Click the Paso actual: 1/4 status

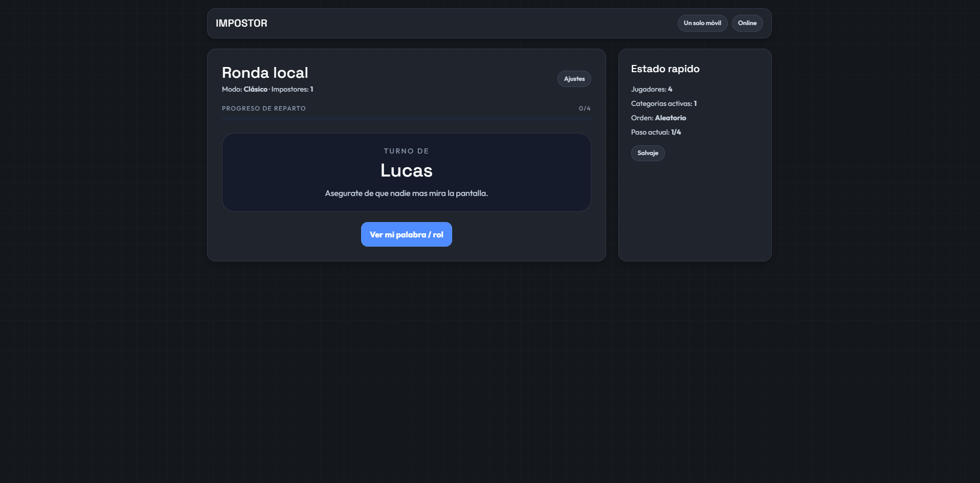[x=656, y=132]
